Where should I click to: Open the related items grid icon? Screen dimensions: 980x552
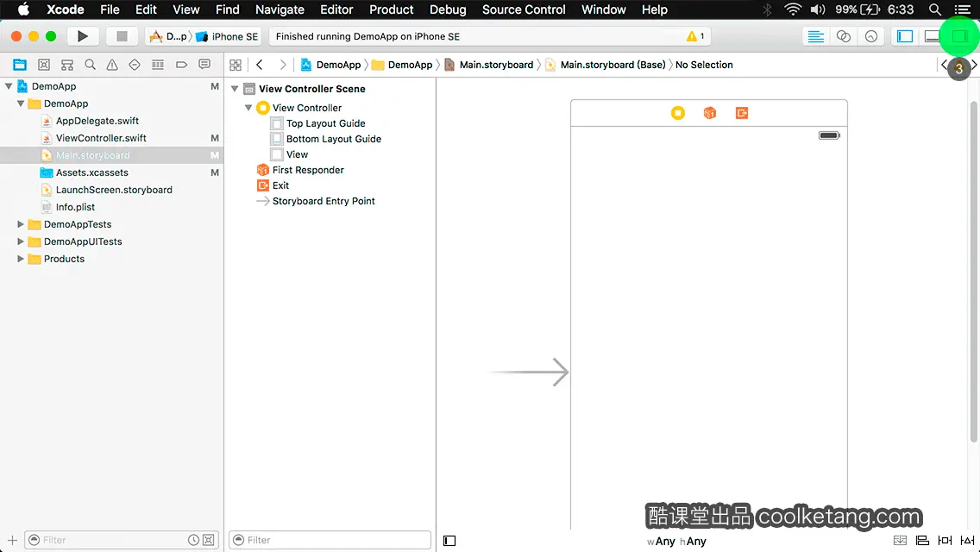(x=236, y=65)
